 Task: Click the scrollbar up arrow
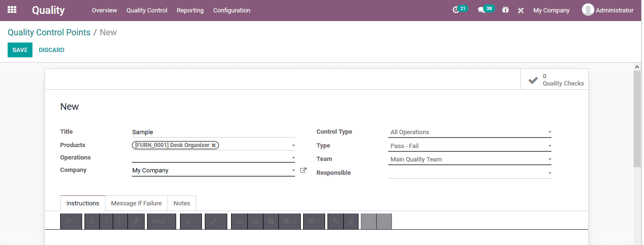[x=637, y=66]
